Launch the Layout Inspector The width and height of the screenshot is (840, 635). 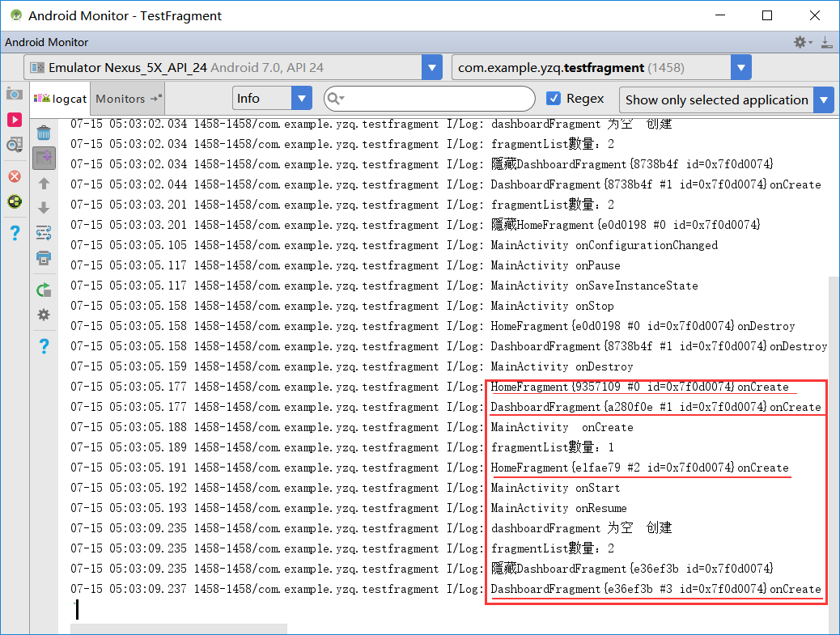(14, 144)
